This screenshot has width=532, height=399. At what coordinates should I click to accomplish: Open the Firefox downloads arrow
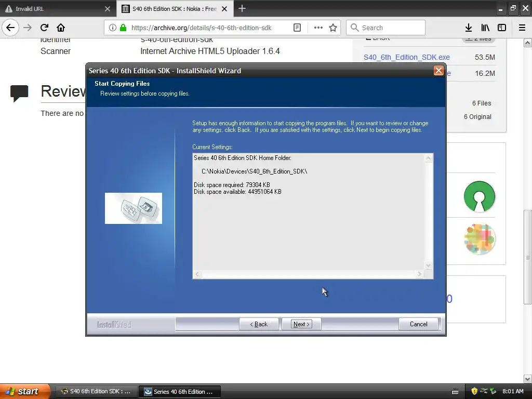tap(469, 28)
